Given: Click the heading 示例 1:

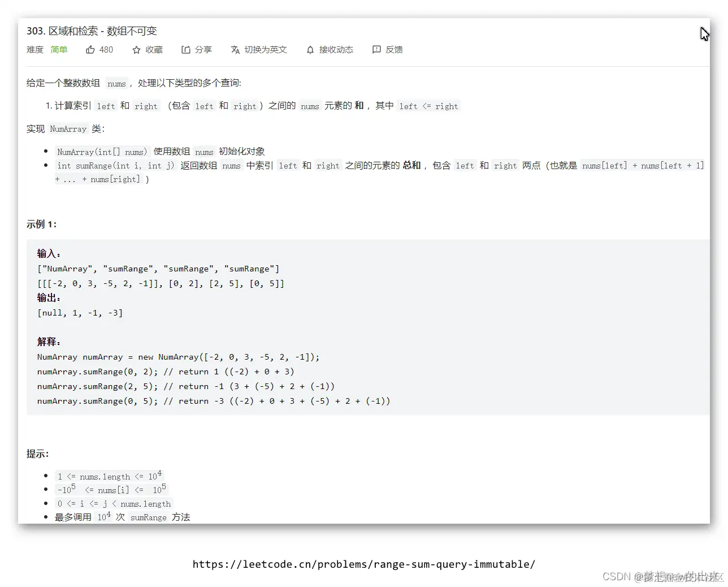Looking at the screenshot, I should pyautogui.click(x=41, y=225).
